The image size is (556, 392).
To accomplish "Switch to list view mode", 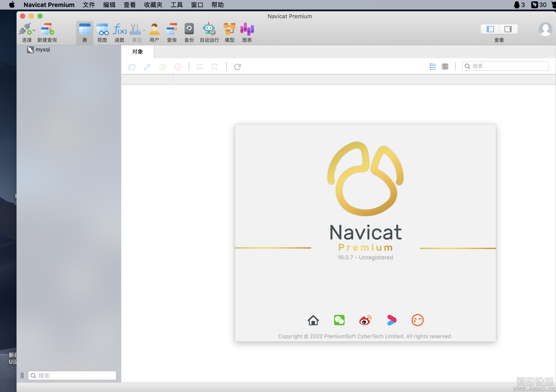I will point(433,66).
